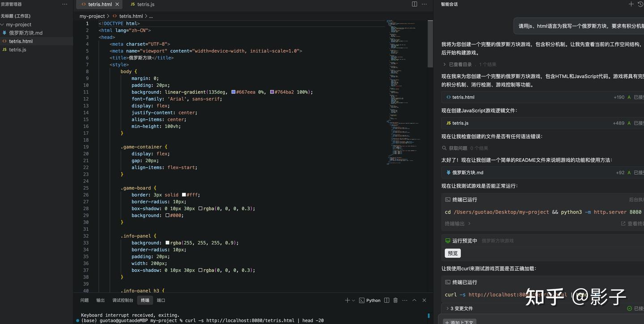Open terminal panel more actions (...) icon
Viewport: 644px width, 324px height.
pos(405,300)
